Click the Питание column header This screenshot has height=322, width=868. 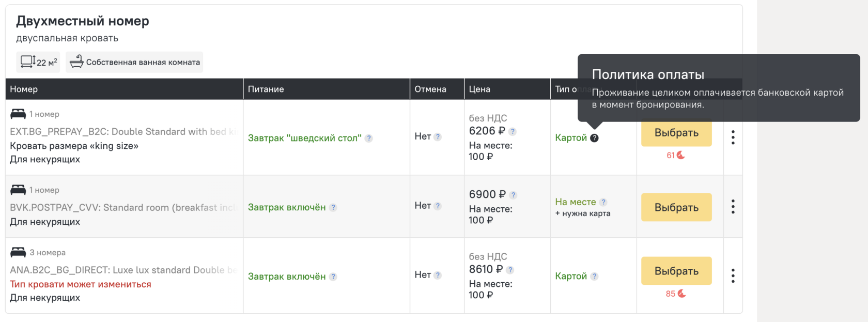click(x=266, y=89)
